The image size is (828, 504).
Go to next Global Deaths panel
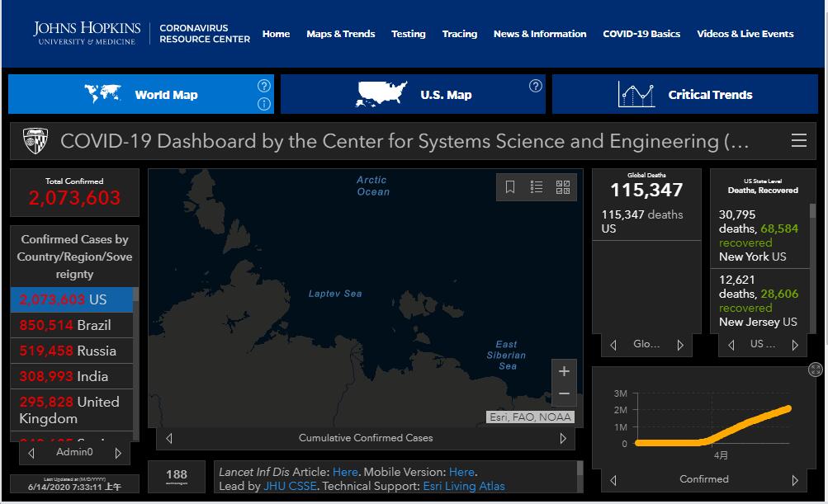pyautogui.click(x=680, y=345)
